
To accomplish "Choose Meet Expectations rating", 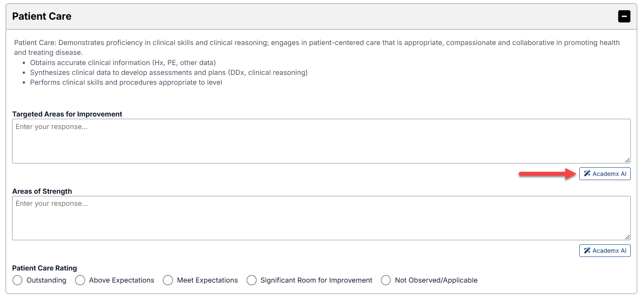I will pyautogui.click(x=168, y=280).
